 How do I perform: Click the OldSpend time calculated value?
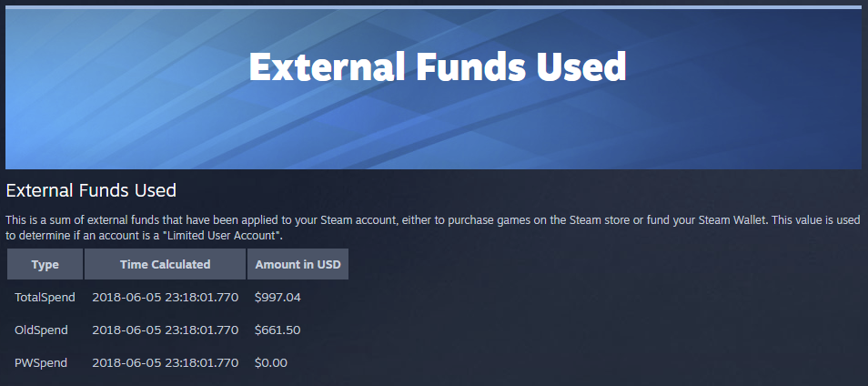pos(165,330)
